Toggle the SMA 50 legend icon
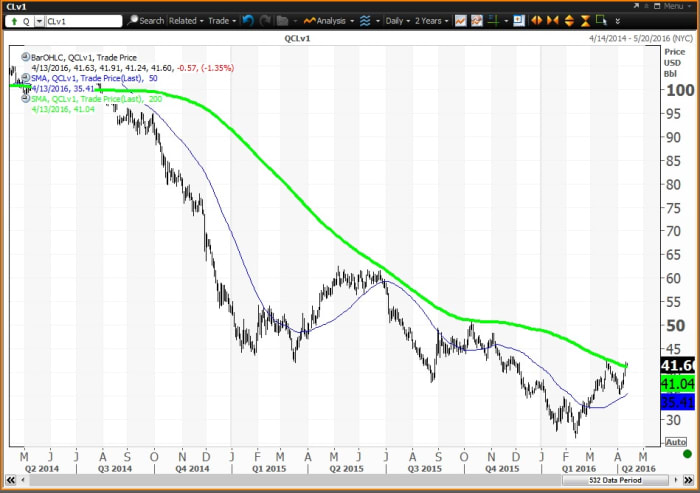Screen dimensions: 700x493 (x=25, y=78)
